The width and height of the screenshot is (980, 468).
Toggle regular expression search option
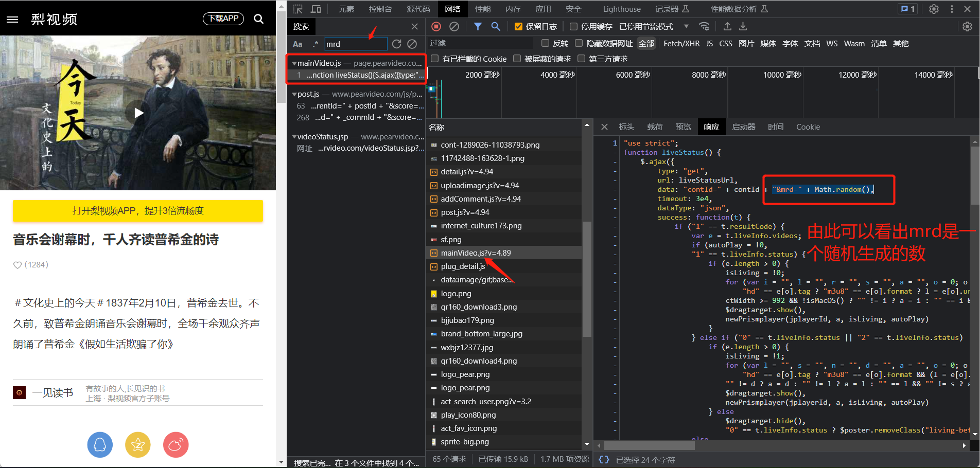tap(315, 44)
